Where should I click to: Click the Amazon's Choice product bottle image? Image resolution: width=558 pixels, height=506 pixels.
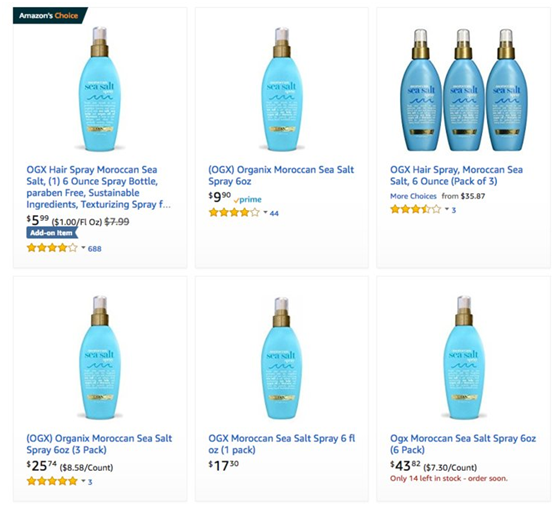coord(100,89)
